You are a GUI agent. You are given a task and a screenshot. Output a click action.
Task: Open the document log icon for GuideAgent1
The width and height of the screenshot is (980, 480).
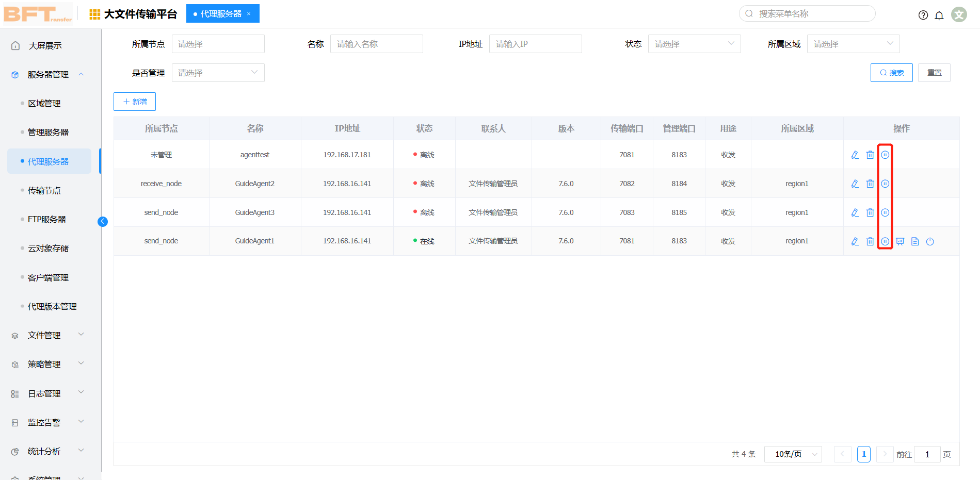click(x=914, y=241)
